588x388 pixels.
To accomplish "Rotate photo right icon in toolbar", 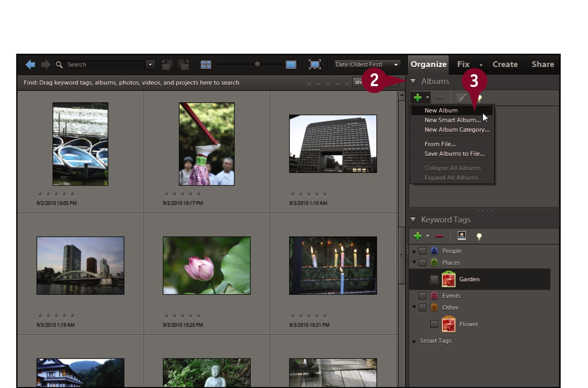I will point(183,64).
